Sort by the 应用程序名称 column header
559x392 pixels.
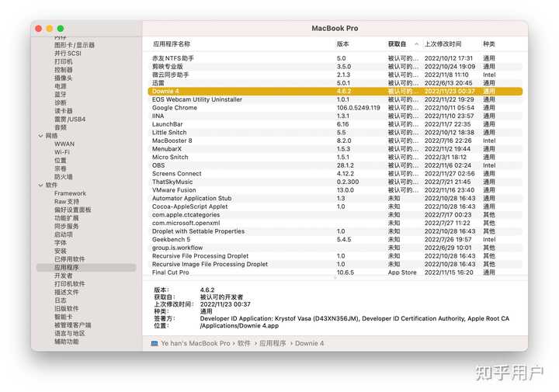pyautogui.click(x=172, y=43)
